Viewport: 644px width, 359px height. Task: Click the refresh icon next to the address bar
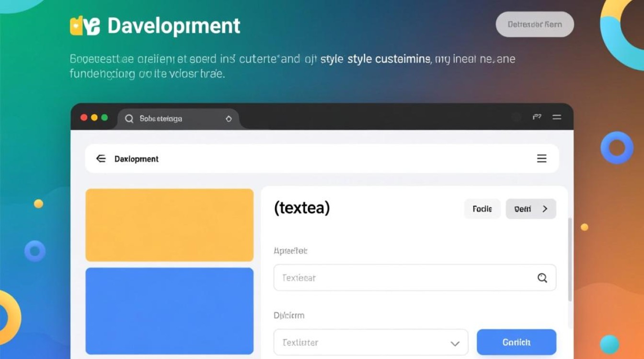coord(229,118)
